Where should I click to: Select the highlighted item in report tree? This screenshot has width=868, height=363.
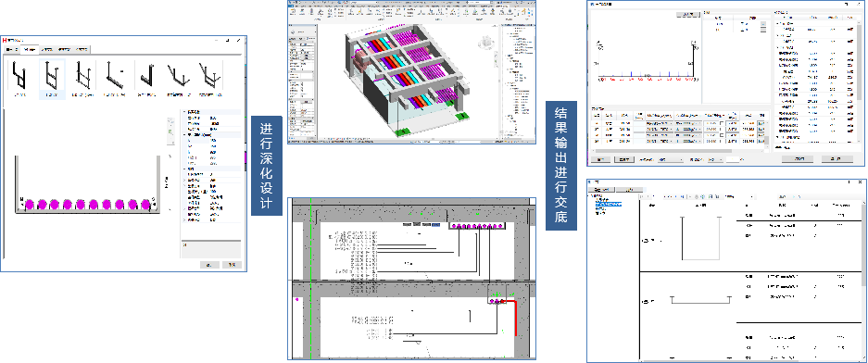pos(609,204)
